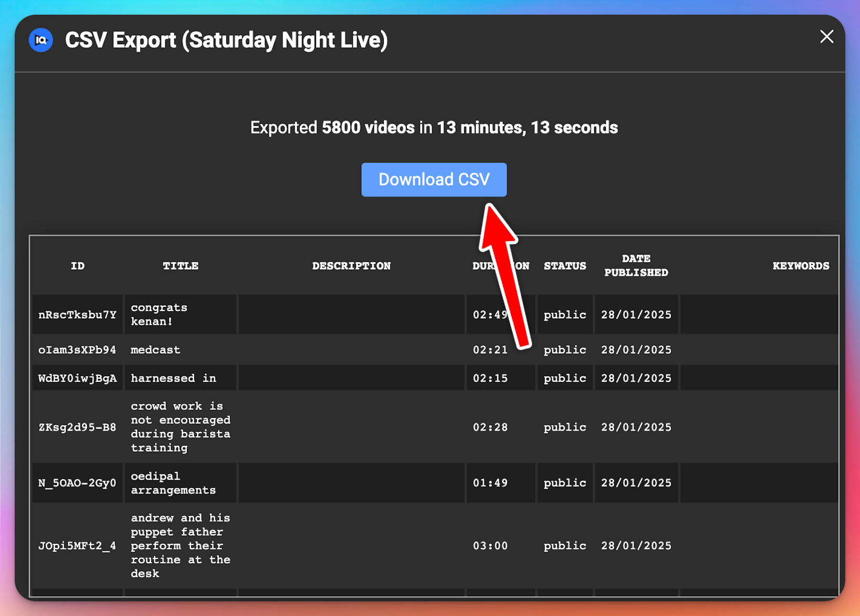Click the title 'medcast'
This screenshot has height=616, width=860.
tap(155, 350)
